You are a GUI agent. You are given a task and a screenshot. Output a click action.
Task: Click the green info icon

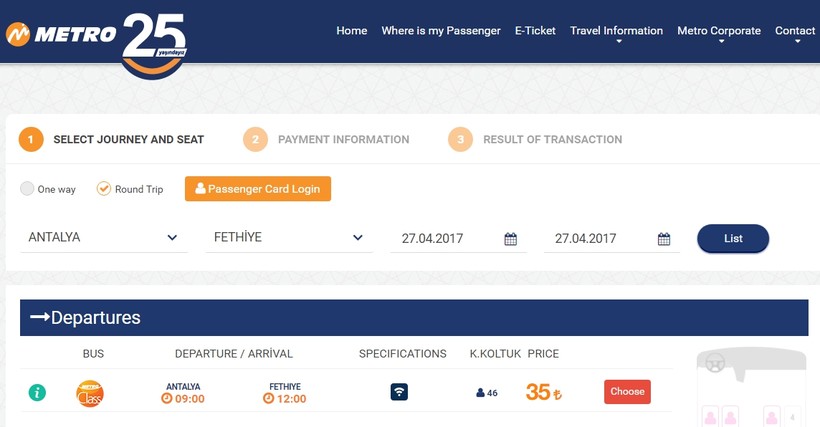coord(37,392)
